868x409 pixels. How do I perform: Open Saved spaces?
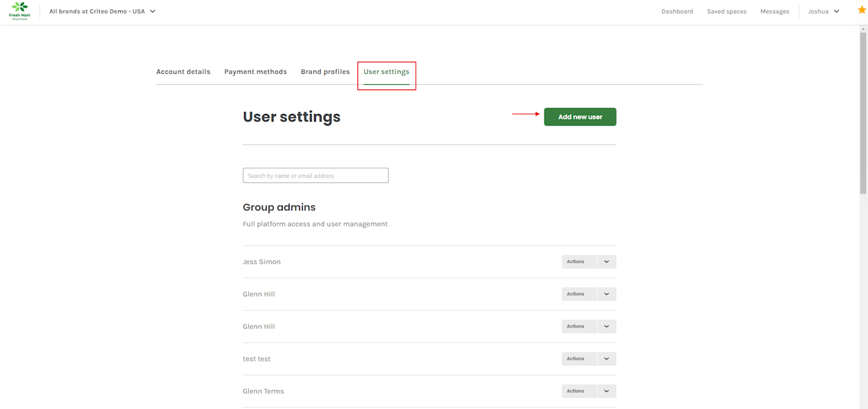(x=726, y=12)
